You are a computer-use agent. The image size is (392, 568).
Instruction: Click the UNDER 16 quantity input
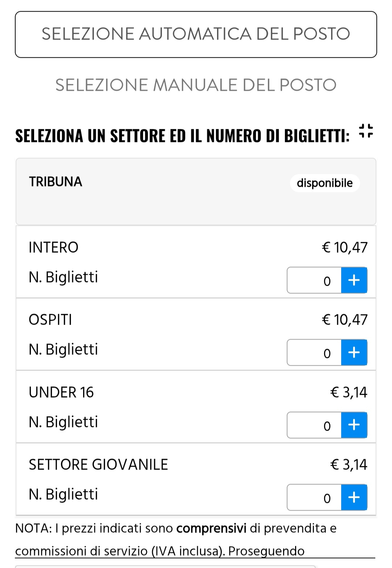(x=314, y=425)
